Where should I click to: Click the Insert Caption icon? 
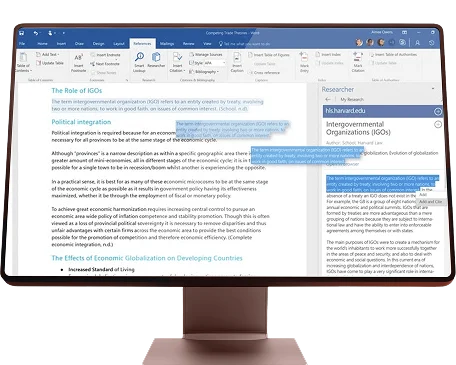[x=237, y=58]
